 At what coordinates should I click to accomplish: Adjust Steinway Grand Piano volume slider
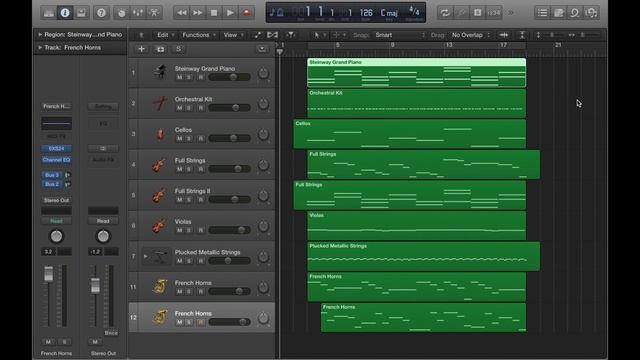(x=229, y=77)
